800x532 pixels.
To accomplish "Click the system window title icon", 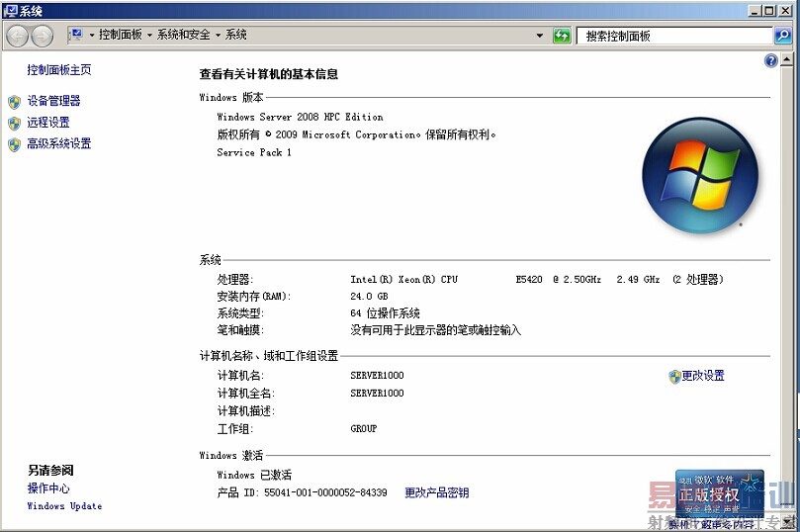I will [x=10, y=11].
